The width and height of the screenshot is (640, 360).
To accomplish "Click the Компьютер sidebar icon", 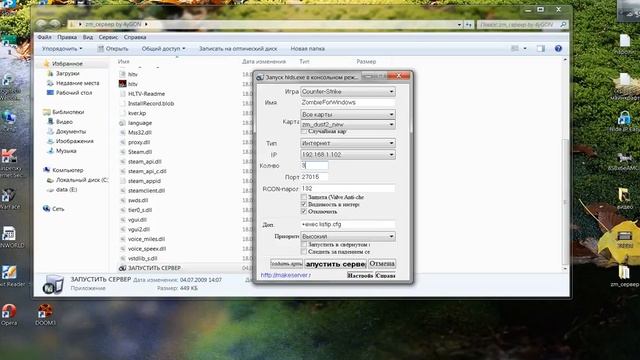I will [47, 170].
